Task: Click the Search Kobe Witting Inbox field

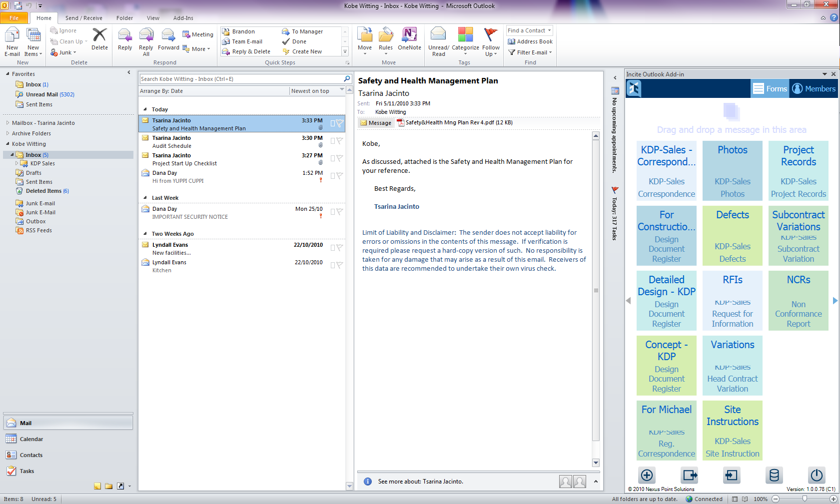Action: coord(241,79)
